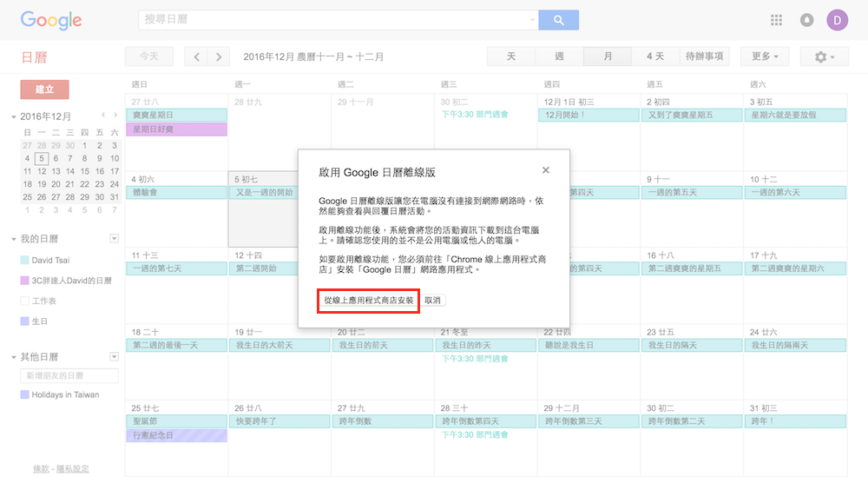Image resolution: width=868 pixels, height=477 pixels.
Task: Switch to 待辦事項 view tab
Action: (x=706, y=56)
